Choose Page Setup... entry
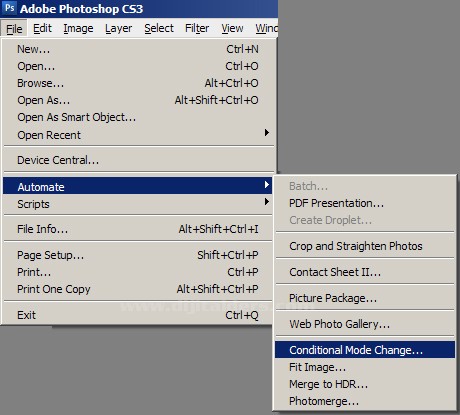 (138, 255)
